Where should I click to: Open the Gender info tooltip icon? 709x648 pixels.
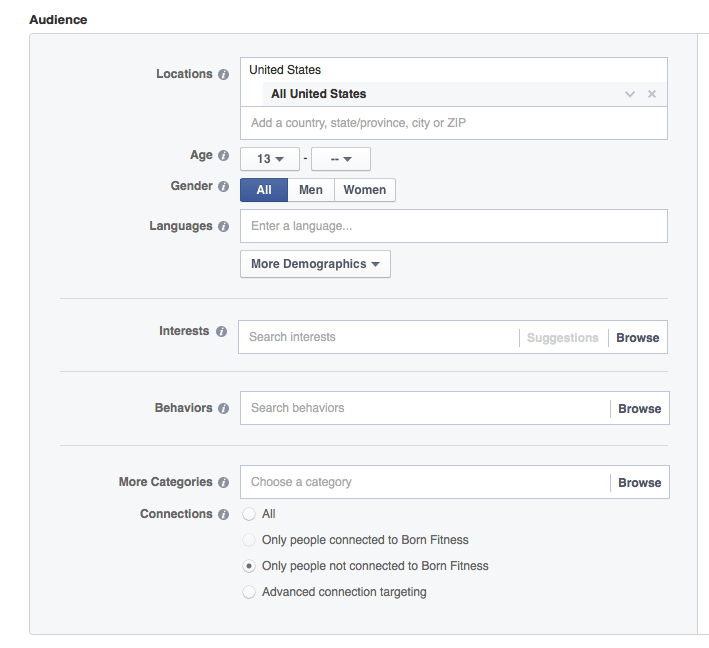pyautogui.click(x=223, y=186)
